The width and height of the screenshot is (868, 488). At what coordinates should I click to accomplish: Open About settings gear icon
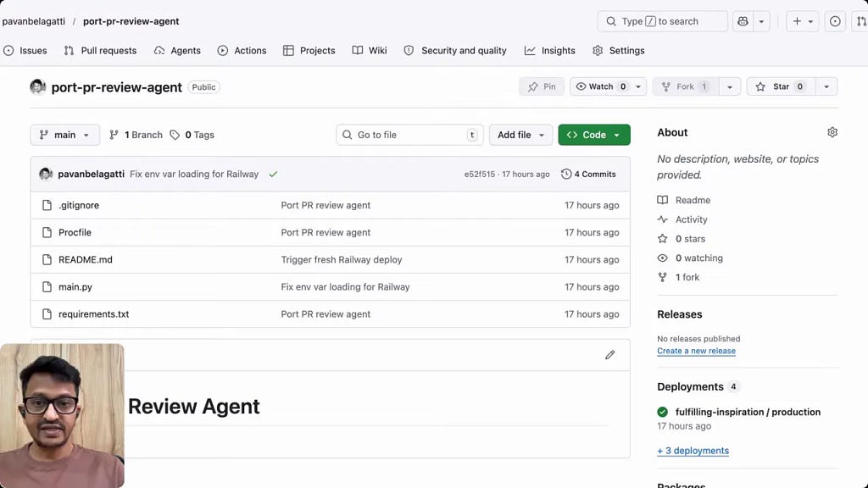point(832,132)
